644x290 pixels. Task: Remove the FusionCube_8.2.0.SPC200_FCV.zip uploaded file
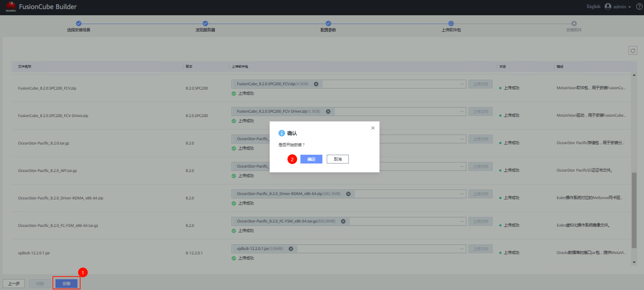316,84
